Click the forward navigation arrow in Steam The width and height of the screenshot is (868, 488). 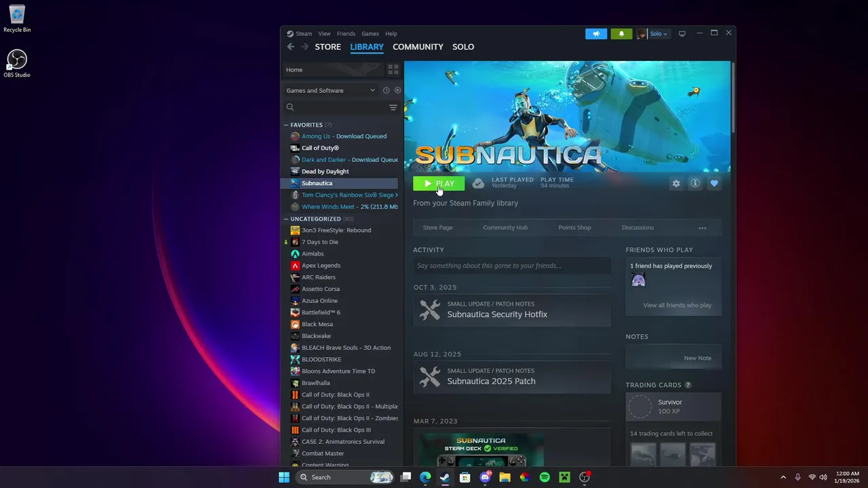coord(304,47)
